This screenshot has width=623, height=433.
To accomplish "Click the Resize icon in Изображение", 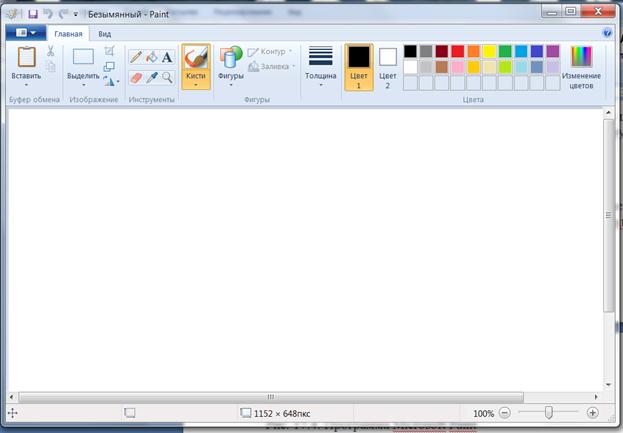I will (x=109, y=66).
